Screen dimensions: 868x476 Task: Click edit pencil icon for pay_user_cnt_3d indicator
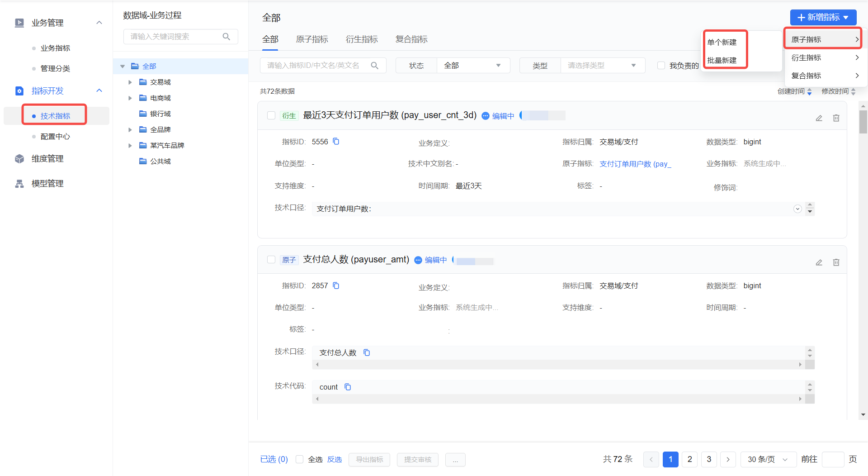point(819,118)
